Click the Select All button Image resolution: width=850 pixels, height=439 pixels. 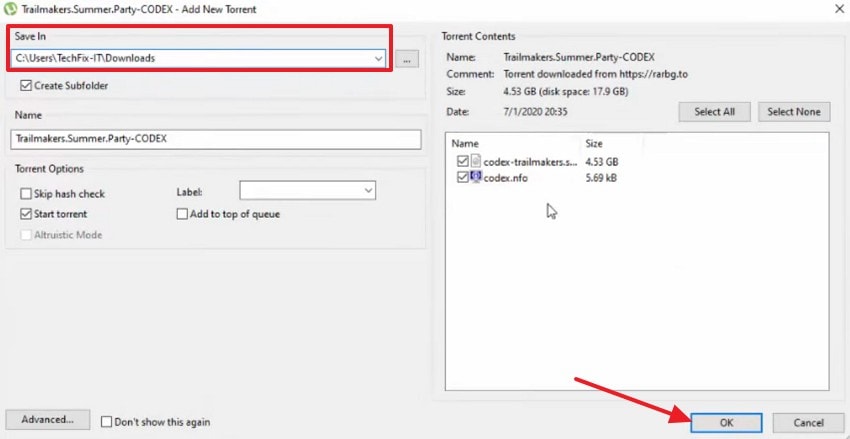point(714,112)
